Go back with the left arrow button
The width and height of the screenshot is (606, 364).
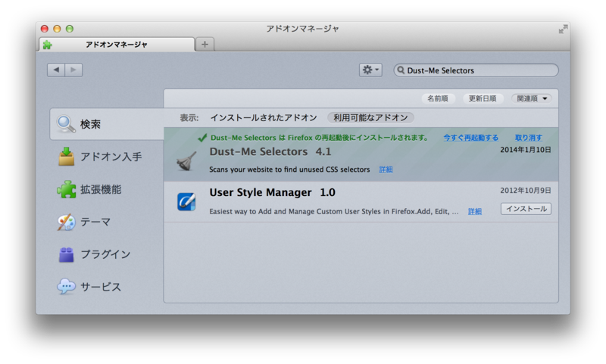(56, 70)
